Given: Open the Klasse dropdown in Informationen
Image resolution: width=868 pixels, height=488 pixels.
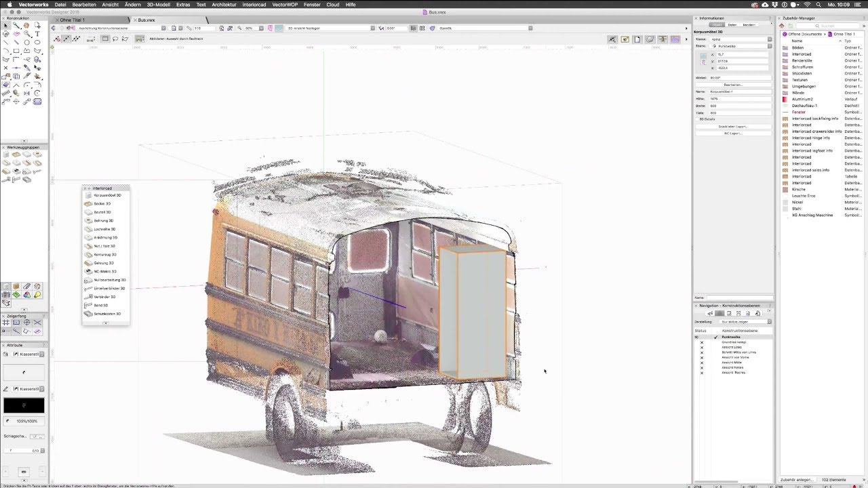Looking at the screenshot, I should [741, 39].
